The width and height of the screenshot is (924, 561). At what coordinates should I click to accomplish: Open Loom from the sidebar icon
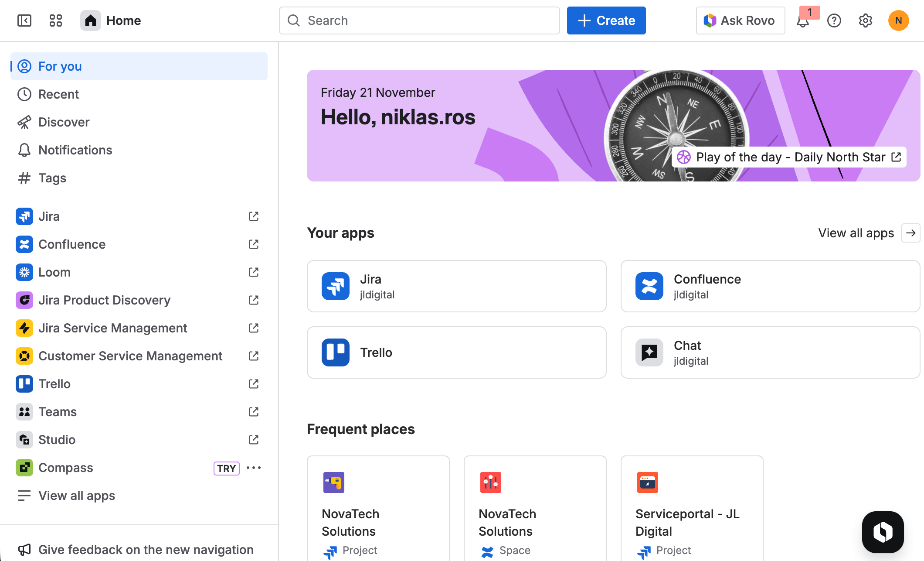[x=24, y=272]
